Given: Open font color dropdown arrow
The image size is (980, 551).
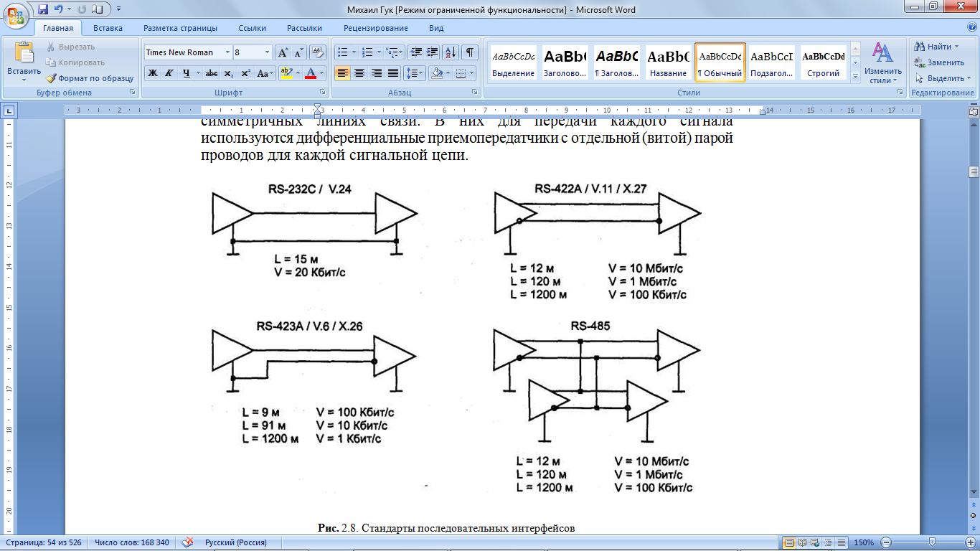Looking at the screenshot, I should (x=322, y=73).
